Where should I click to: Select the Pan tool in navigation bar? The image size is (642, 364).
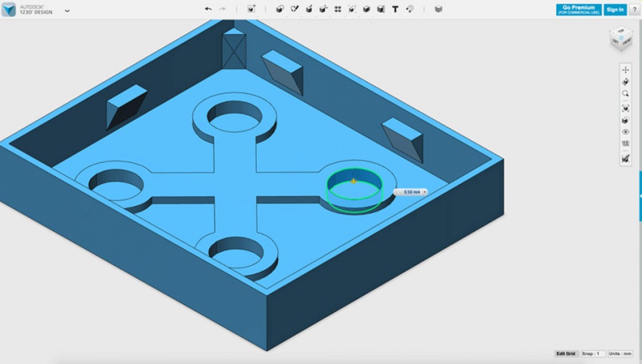625,69
